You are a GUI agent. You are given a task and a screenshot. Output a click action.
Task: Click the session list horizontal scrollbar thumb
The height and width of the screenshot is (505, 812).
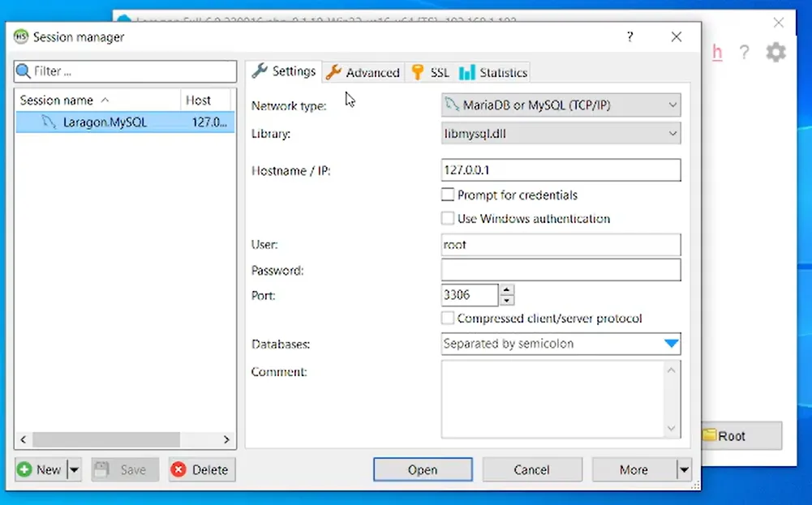(106, 440)
